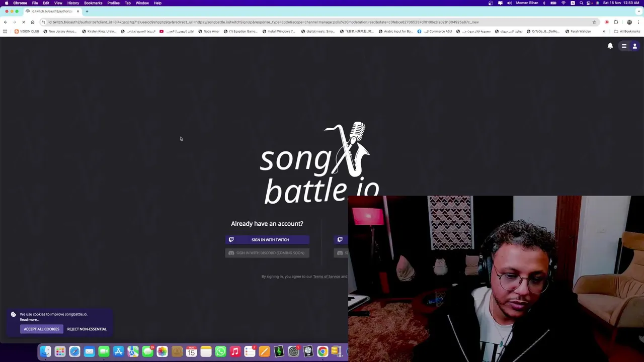Open the View menu
Image resolution: width=644 pixels, height=362 pixels.
click(x=58, y=3)
